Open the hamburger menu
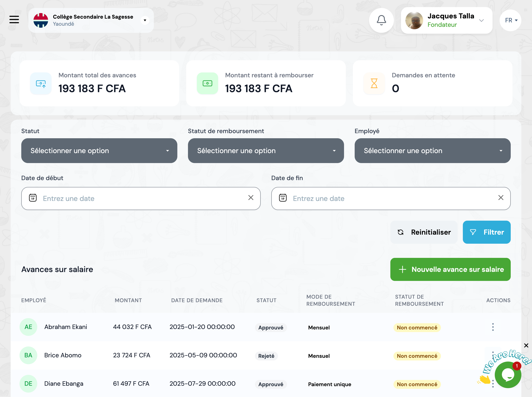Image resolution: width=532 pixels, height=397 pixels. tap(14, 19)
